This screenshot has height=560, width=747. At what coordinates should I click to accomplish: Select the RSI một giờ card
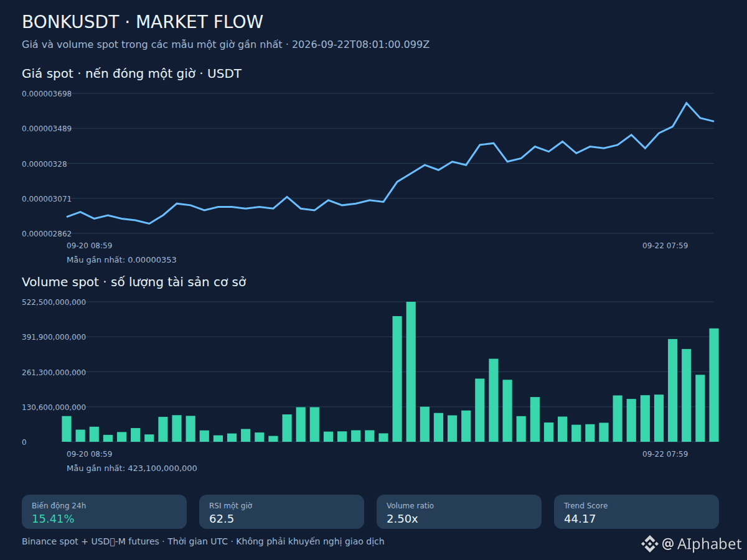281,512
